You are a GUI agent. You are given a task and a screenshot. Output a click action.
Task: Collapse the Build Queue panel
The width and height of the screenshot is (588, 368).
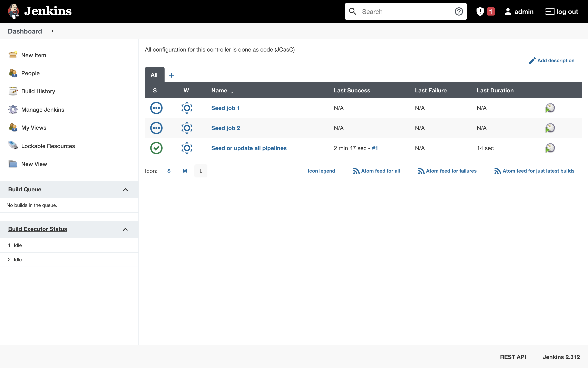pos(125,190)
